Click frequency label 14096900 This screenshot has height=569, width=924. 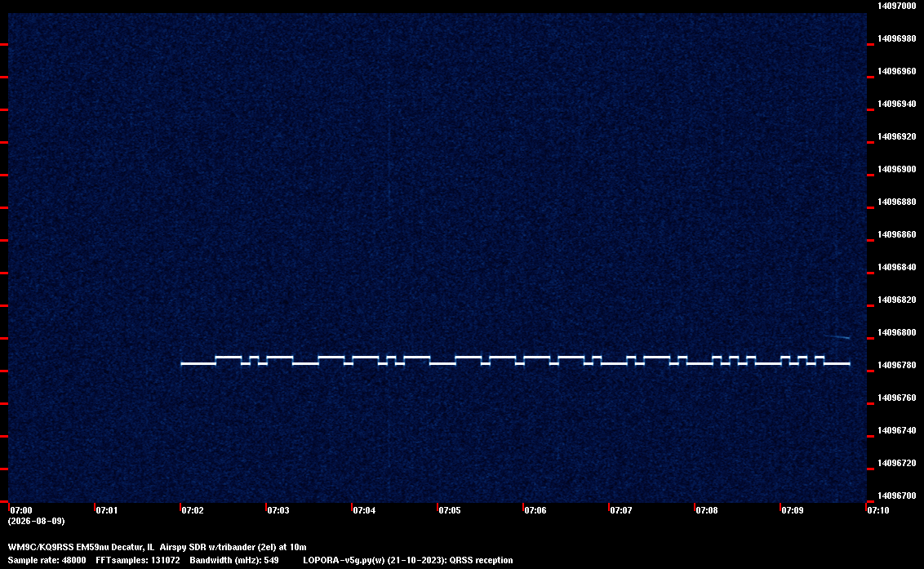[x=897, y=169]
